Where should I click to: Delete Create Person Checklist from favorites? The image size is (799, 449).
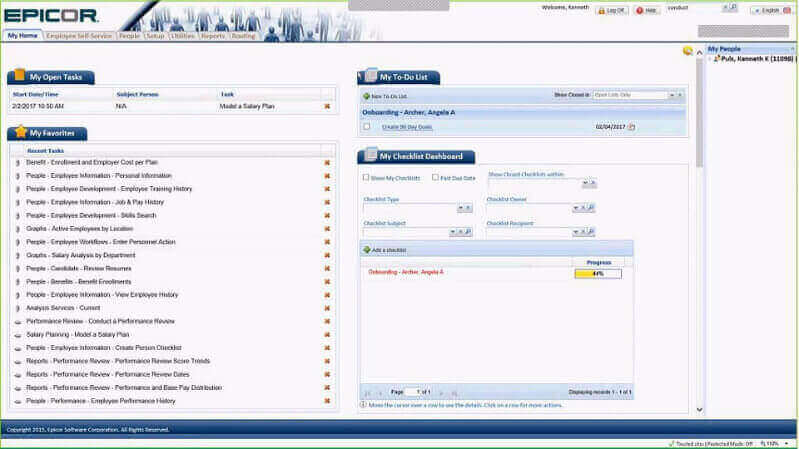coord(327,348)
